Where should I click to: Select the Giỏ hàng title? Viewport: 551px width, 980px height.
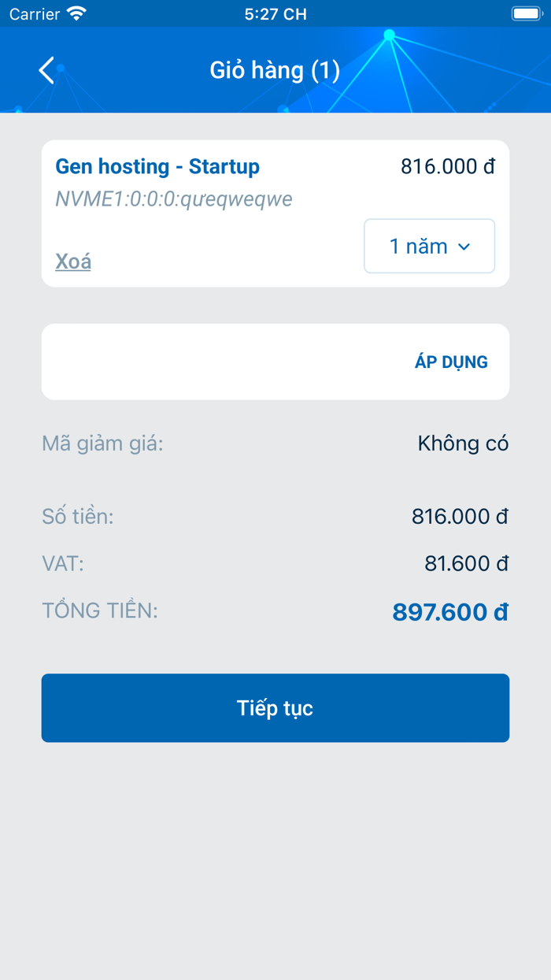[275, 70]
